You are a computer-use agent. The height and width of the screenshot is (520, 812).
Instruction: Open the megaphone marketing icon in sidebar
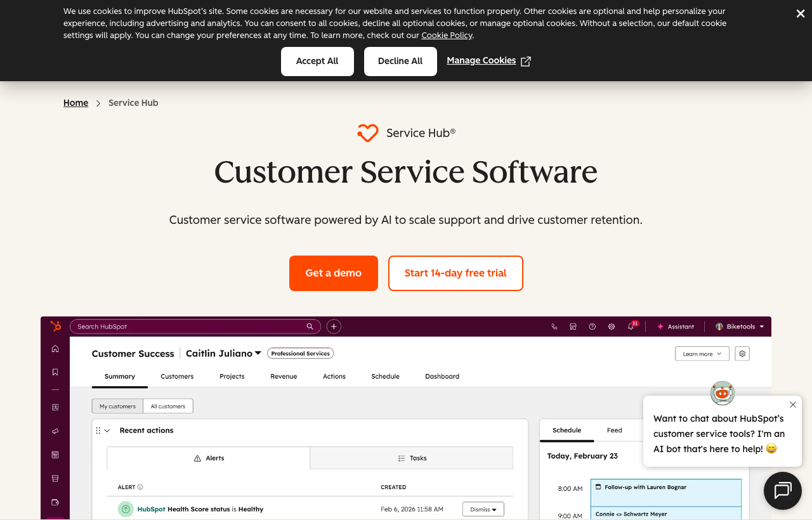click(55, 431)
